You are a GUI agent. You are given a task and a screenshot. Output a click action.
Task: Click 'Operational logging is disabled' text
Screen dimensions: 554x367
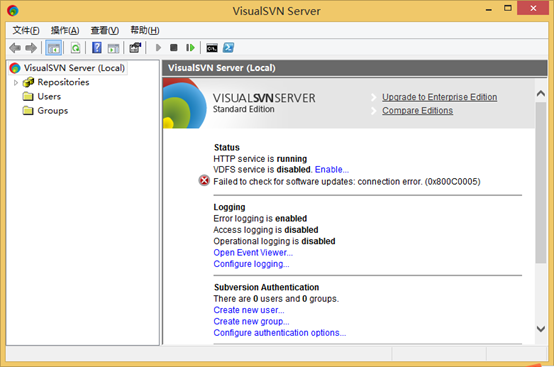click(x=274, y=241)
